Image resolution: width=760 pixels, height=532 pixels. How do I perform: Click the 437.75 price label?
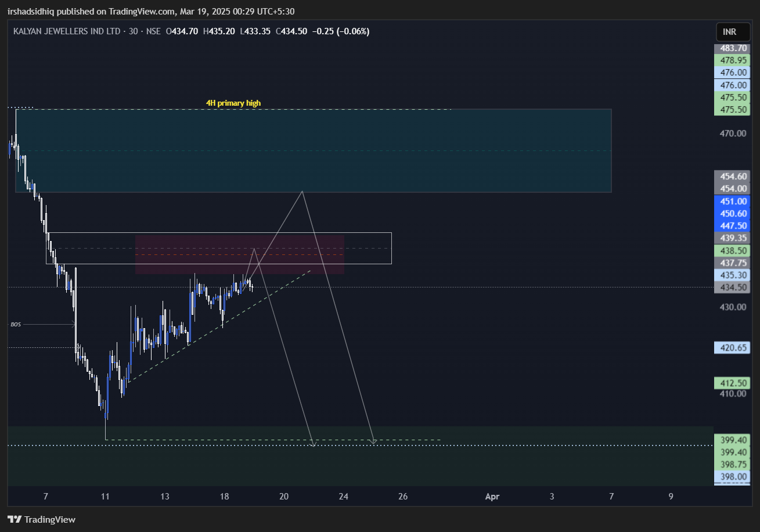[733, 263]
